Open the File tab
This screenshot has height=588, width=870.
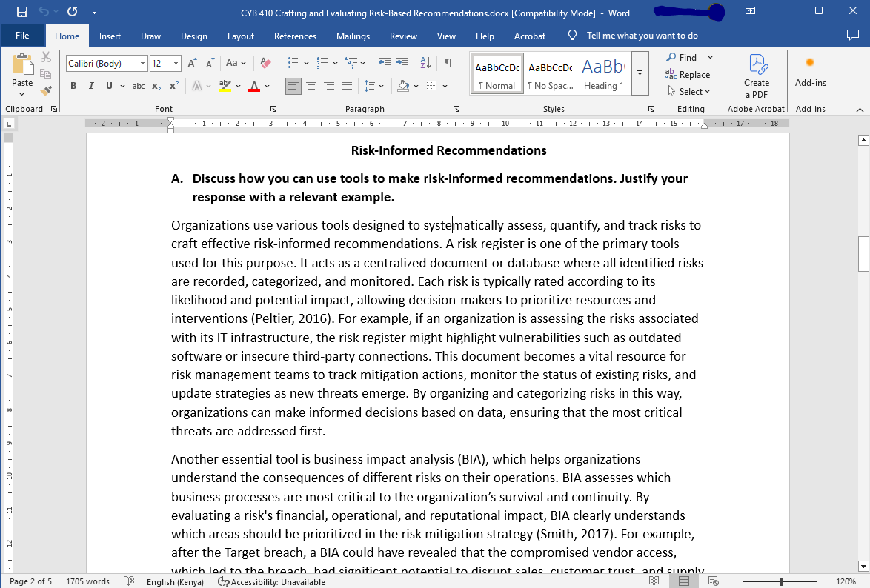pos(23,36)
